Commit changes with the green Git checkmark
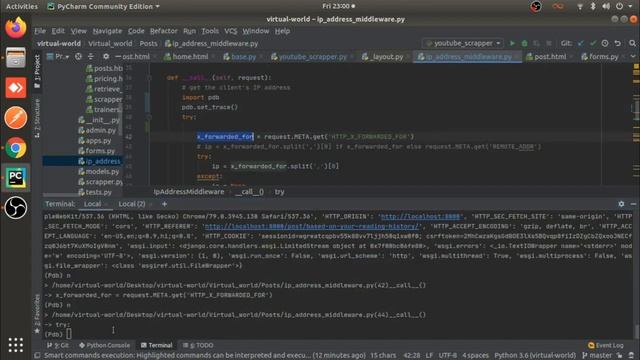This screenshot has height=360, width=640. click(x=593, y=43)
